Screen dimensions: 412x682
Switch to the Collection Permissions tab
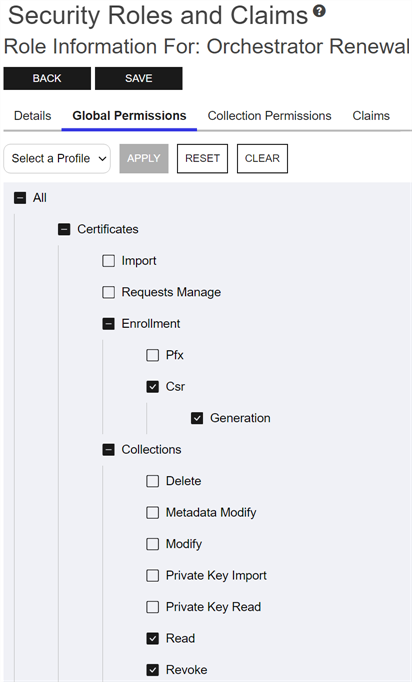pyautogui.click(x=269, y=116)
